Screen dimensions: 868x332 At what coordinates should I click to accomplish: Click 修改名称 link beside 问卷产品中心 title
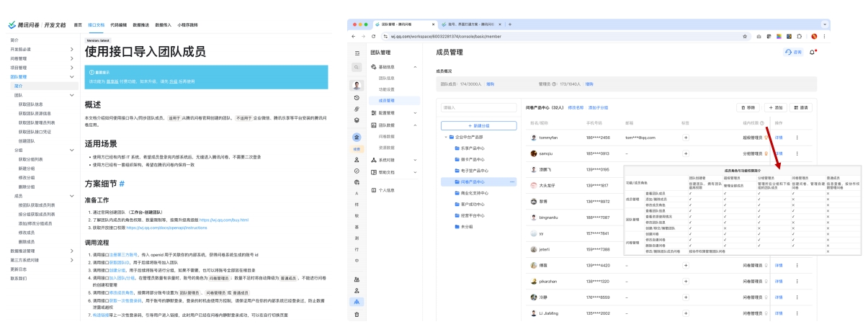(x=576, y=107)
